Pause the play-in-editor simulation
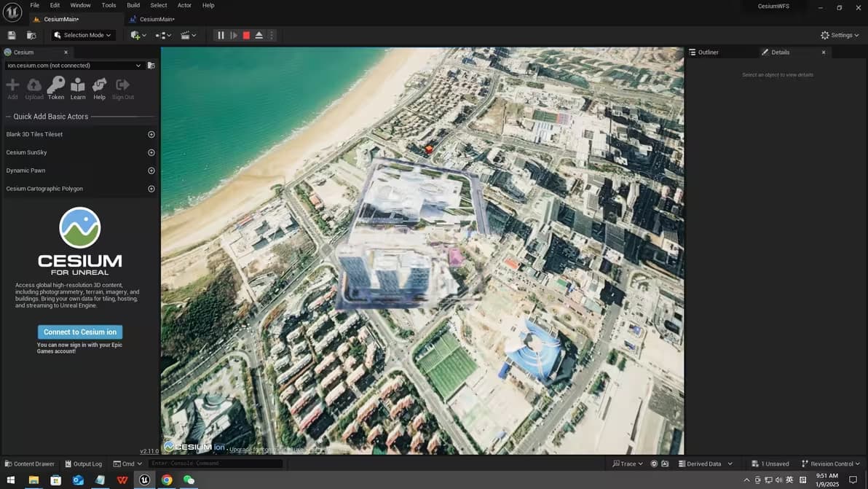 [x=221, y=35]
